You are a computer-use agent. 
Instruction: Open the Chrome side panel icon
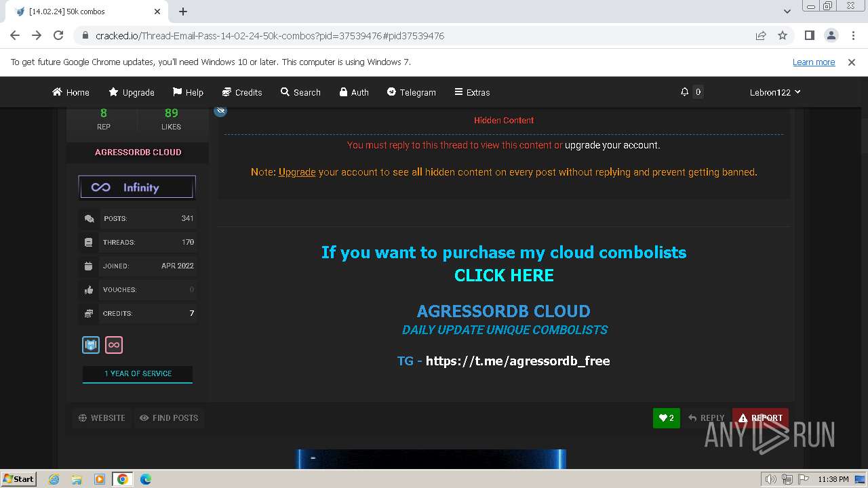[x=809, y=35]
